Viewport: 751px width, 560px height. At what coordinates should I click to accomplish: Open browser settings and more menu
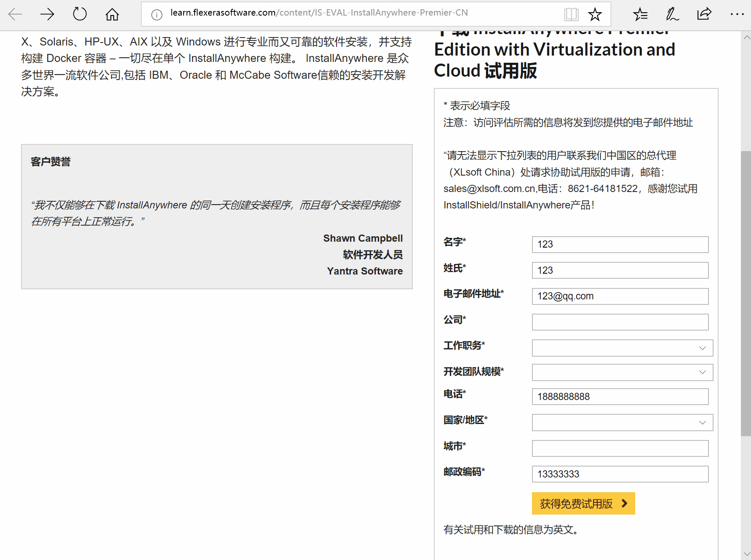(737, 14)
